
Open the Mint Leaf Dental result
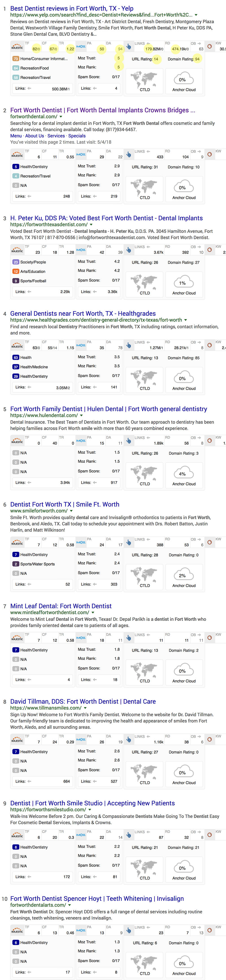[x=61, y=606]
